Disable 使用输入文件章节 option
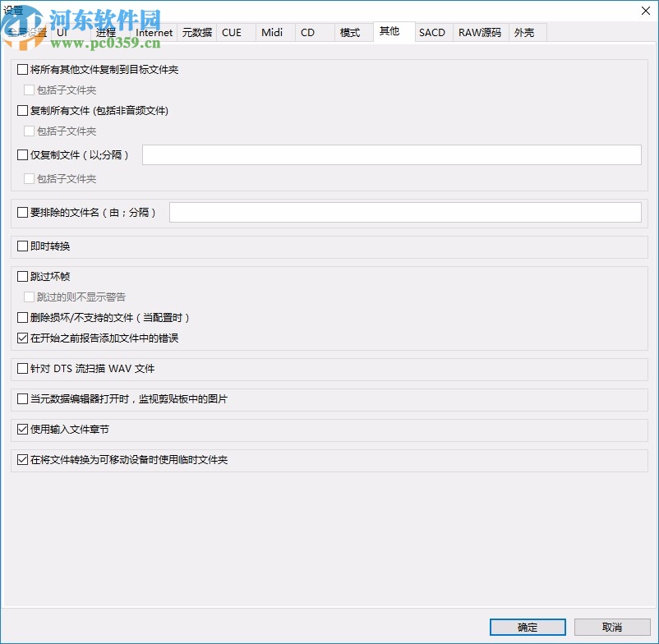The height and width of the screenshot is (644, 659). coord(22,430)
